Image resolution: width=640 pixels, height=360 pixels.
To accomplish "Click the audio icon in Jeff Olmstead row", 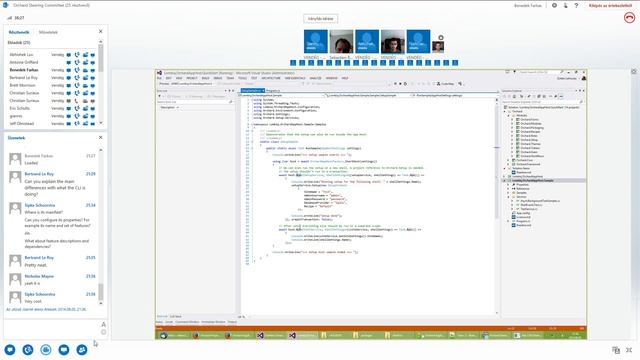I will (77, 123).
